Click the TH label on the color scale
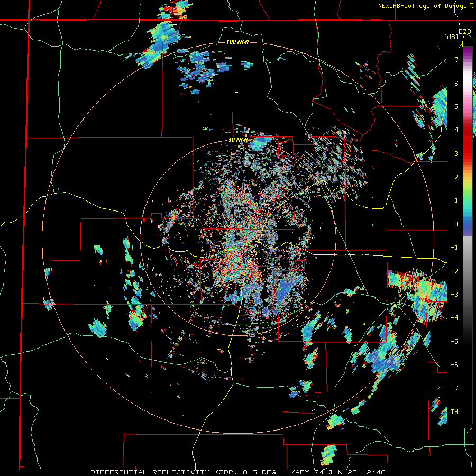 (x=454, y=411)
